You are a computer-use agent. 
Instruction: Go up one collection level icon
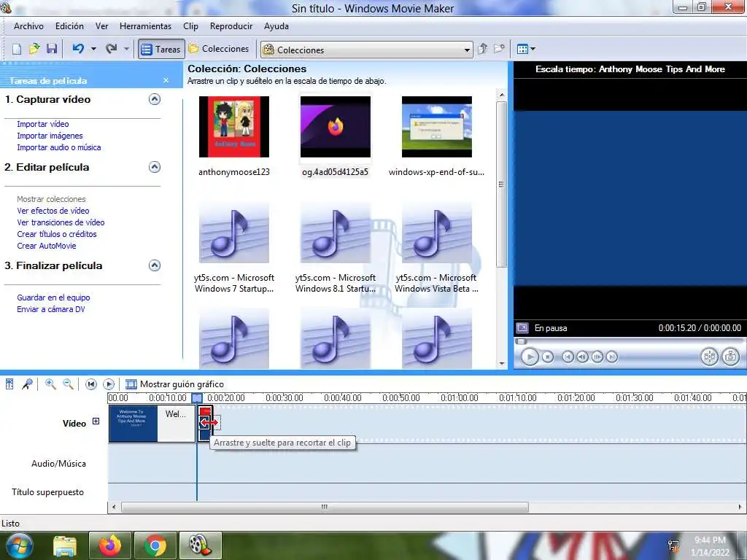pyautogui.click(x=483, y=49)
